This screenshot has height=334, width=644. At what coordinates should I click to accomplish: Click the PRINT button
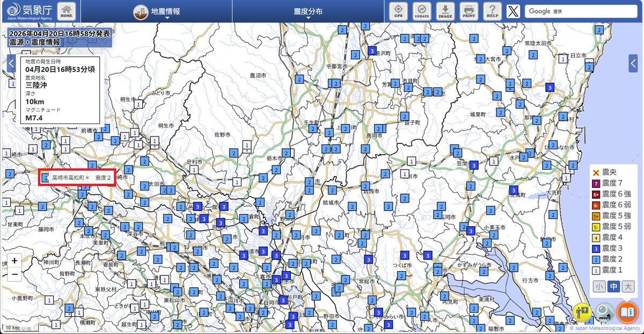coord(469,11)
